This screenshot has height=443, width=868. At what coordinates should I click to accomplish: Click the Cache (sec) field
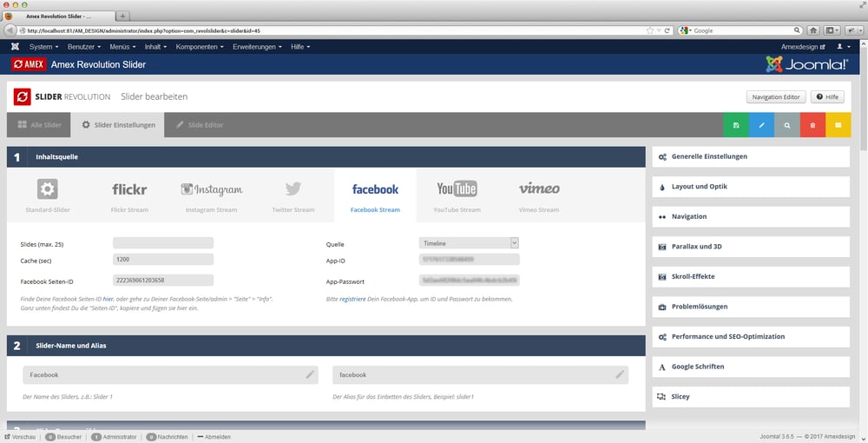point(163,259)
